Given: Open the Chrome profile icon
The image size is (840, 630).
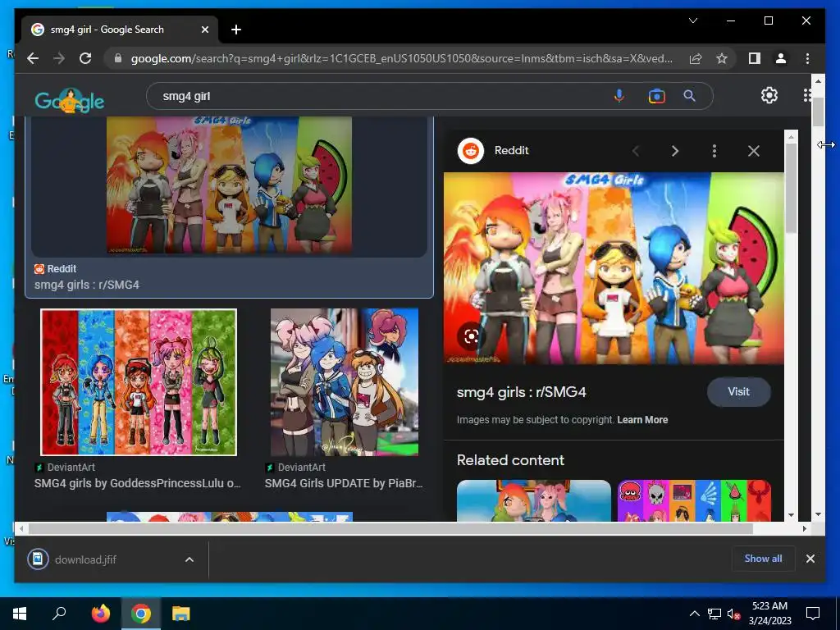Looking at the screenshot, I should click(x=781, y=58).
